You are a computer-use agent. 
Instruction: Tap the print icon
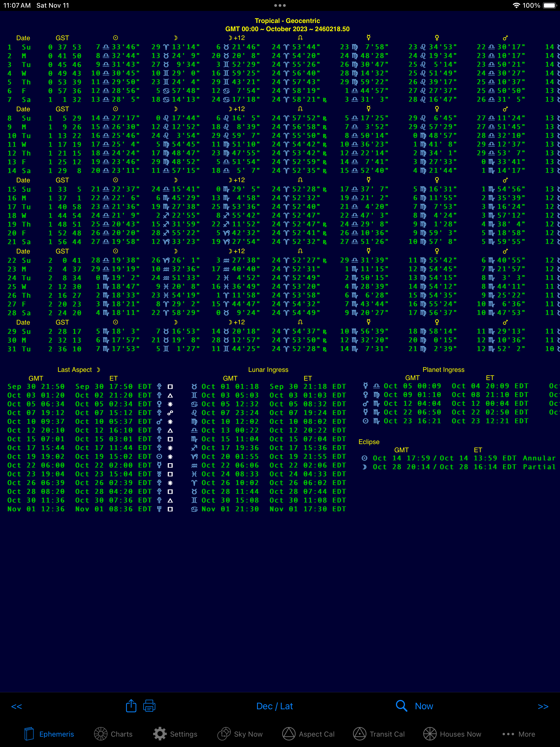point(149,706)
